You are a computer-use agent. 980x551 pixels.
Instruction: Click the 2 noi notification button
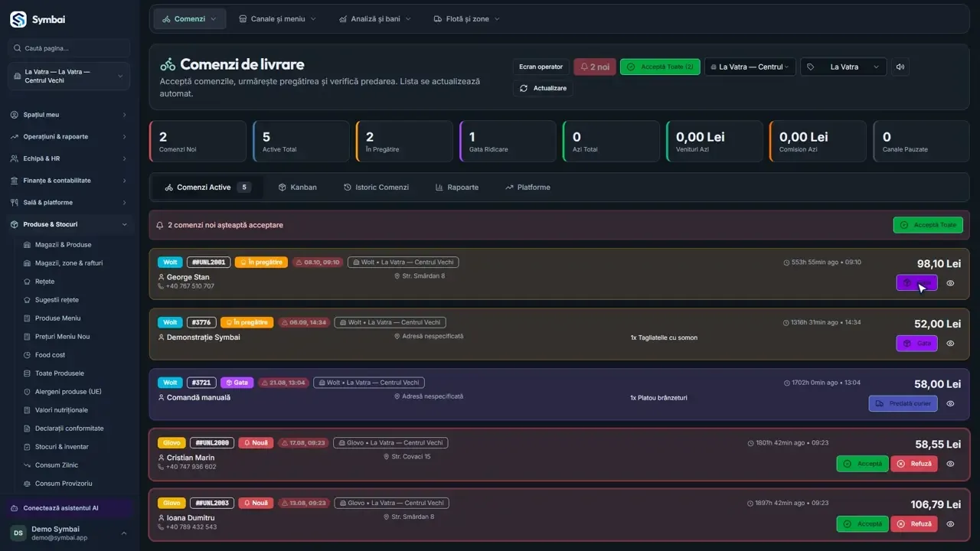(595, 67)
